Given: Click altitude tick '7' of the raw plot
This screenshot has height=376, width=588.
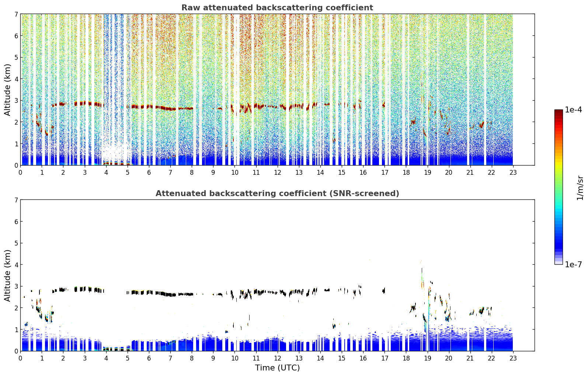Looking at the screenshot, I should (16, 14).
